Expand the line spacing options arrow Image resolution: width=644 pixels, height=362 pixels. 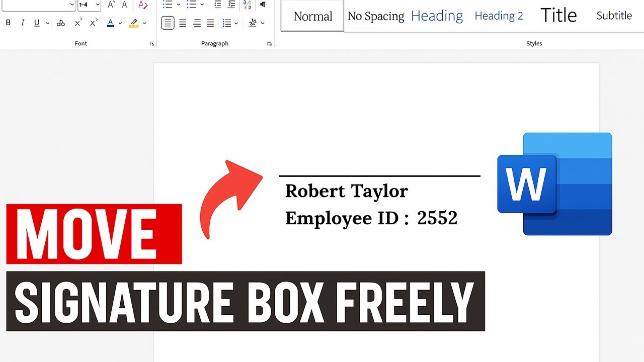236,23
